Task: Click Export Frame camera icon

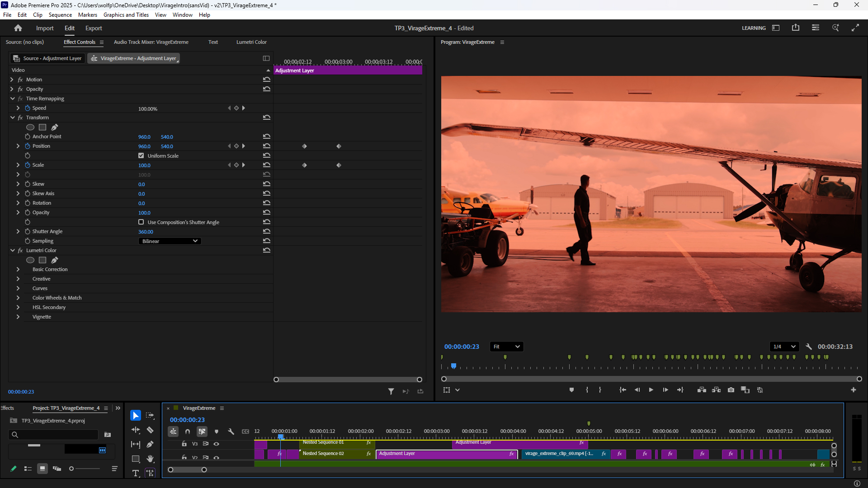Action: (x=731, y=390)
